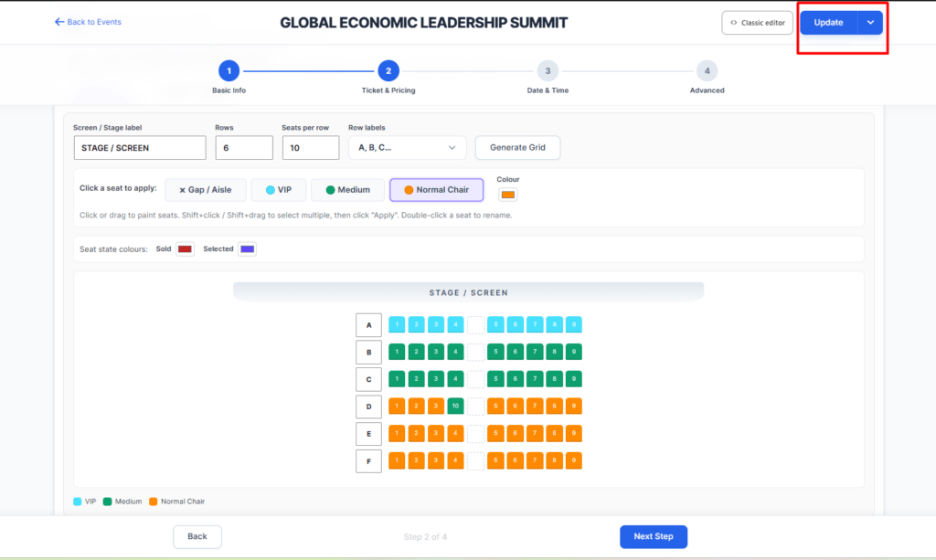Screen dimensions: 936x560
Task: Click row label F
Action: tap(369, 461)
